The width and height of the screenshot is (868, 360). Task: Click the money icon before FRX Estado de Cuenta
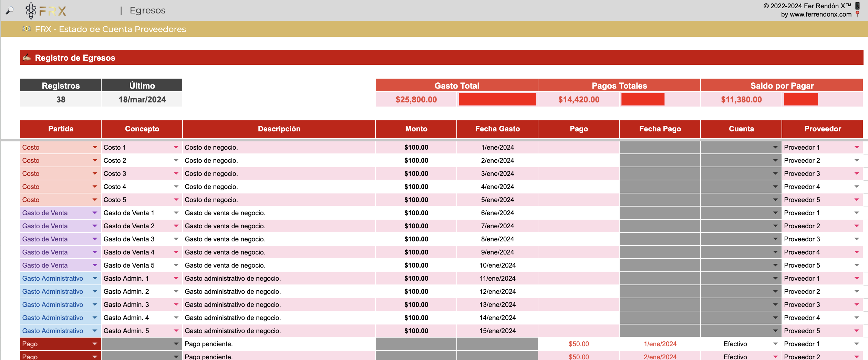(x=27, y=29)
